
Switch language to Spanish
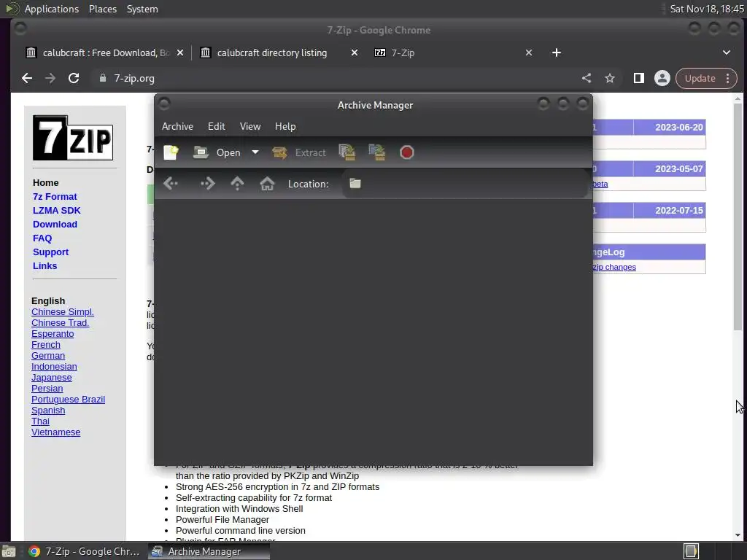48,411
